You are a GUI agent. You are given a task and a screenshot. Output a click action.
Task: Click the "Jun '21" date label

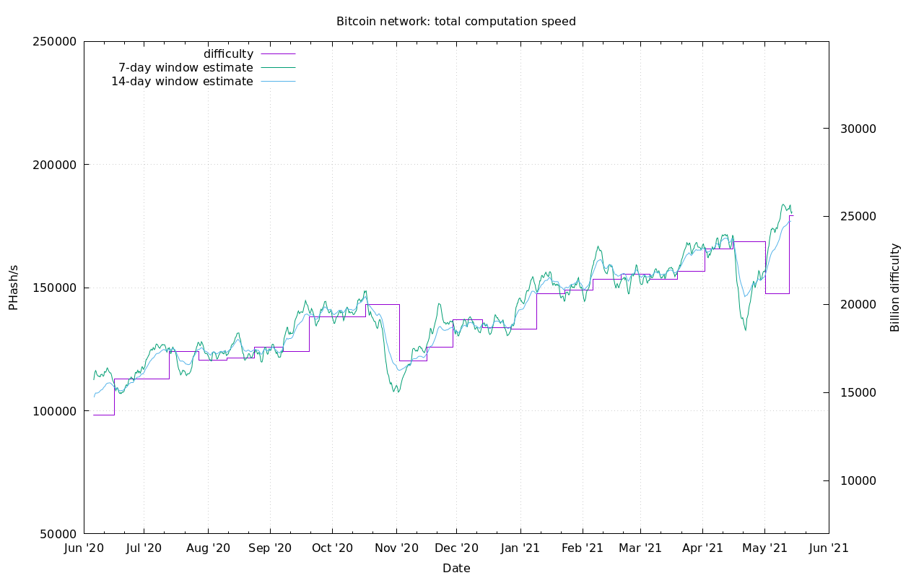(828, 548)
